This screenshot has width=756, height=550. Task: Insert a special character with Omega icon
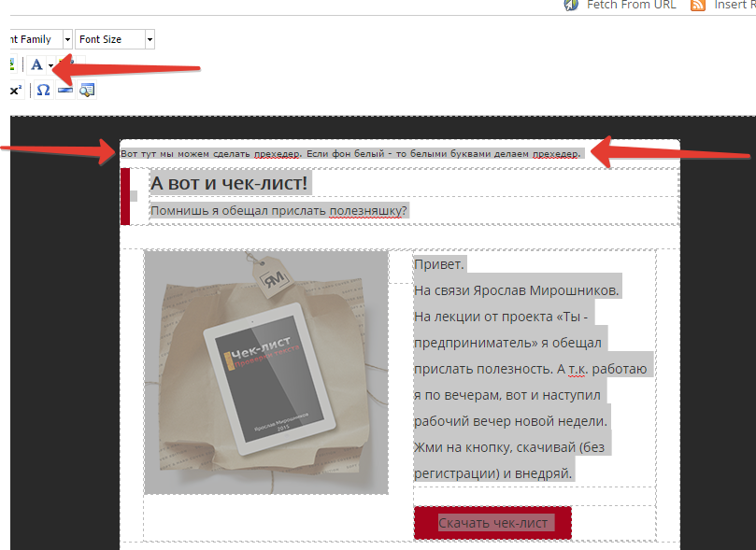tap(43, 90)
